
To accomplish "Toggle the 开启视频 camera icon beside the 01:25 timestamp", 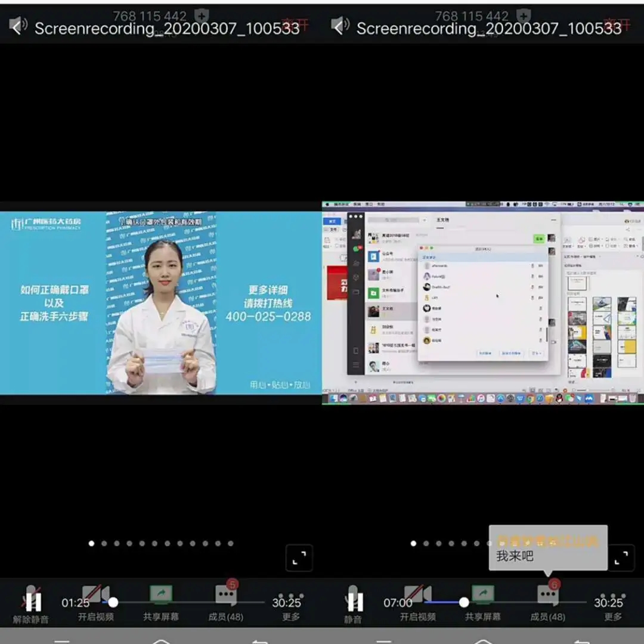I will pos(95,595).
